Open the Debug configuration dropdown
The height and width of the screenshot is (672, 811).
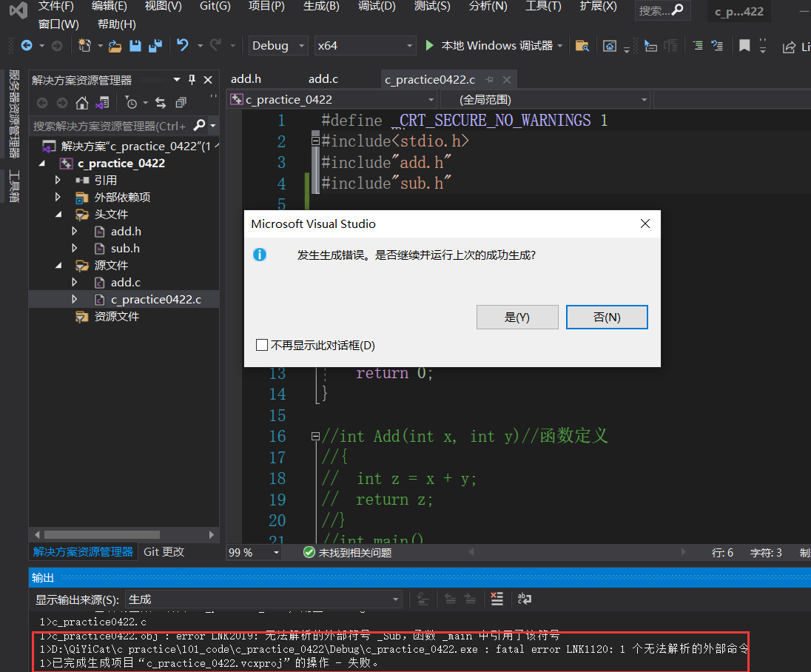click(278, 46)
